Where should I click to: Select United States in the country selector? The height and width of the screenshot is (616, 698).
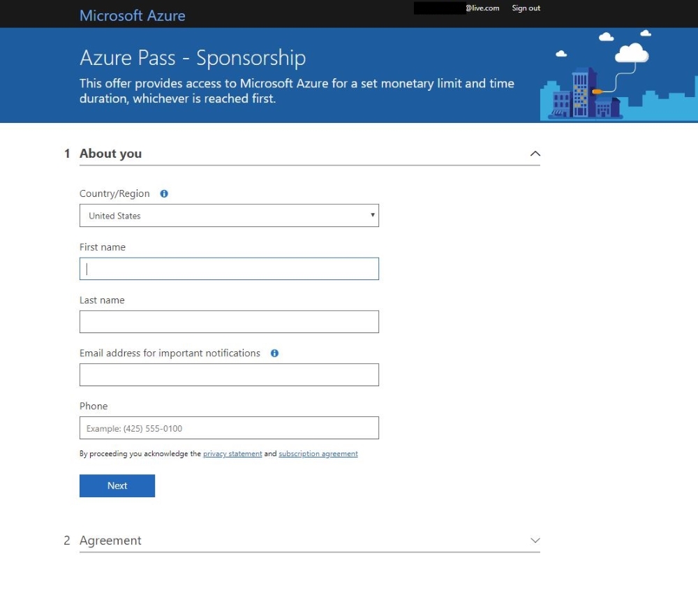[229, 215]
